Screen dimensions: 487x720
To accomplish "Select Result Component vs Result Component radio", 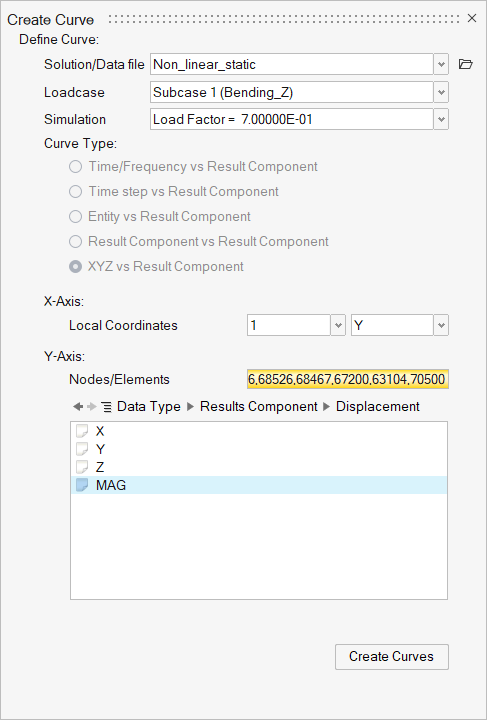I will pos(75,242).
